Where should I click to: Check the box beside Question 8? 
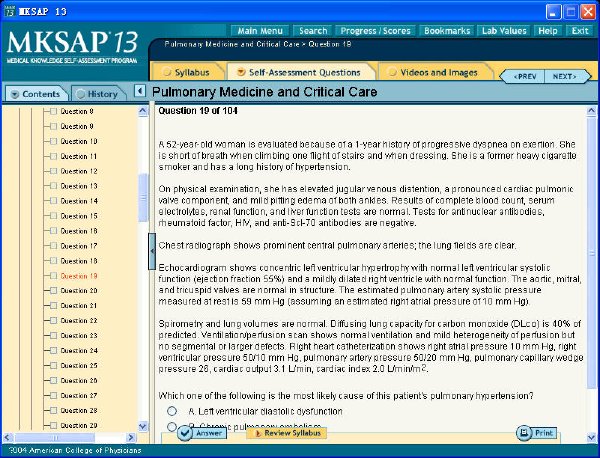point(54,111)
